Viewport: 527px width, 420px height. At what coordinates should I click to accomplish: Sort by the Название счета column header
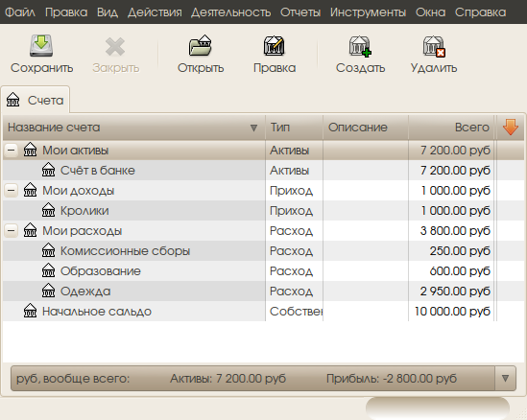click(x=133, y=128)
